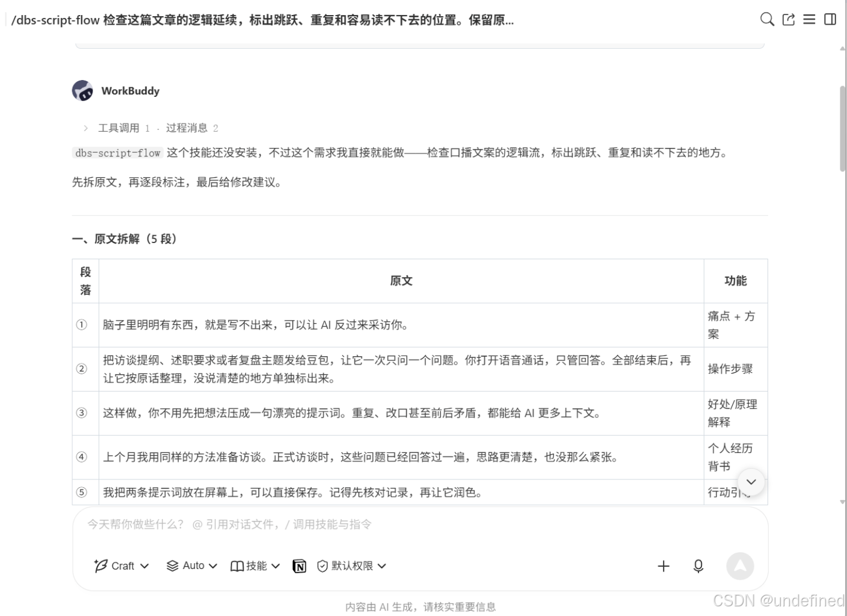This screenshot has width=847, height=616.
Task: Click the 操作步骤 cell
Action: tap(736, 369)
